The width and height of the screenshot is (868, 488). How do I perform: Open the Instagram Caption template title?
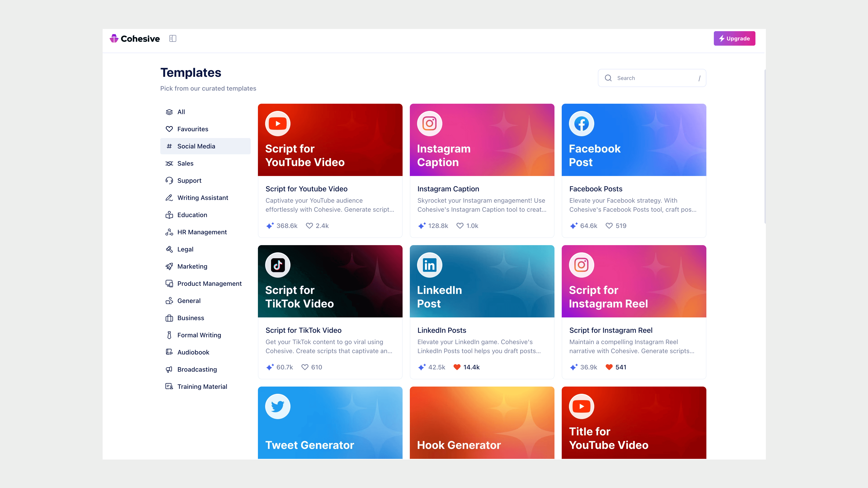[448, 189]
